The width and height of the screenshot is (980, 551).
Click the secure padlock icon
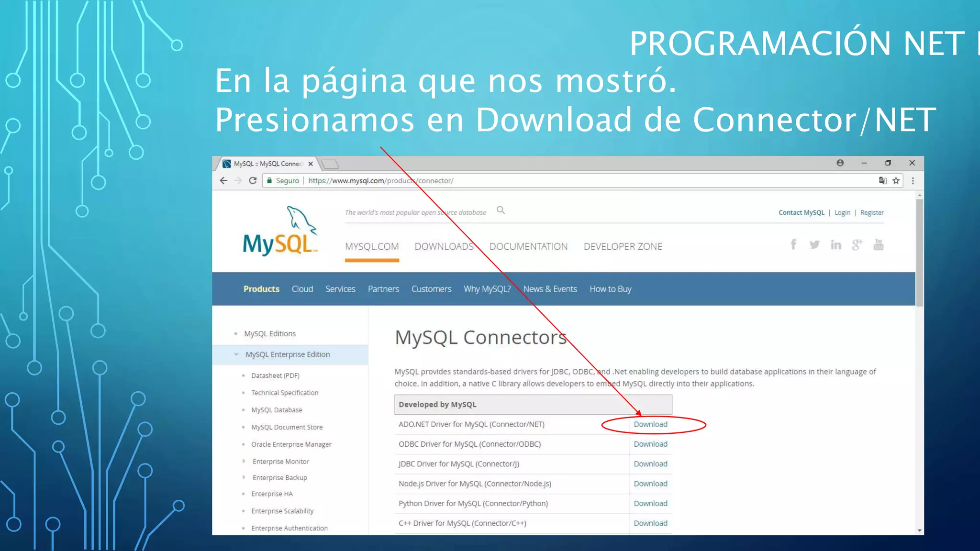269,180
